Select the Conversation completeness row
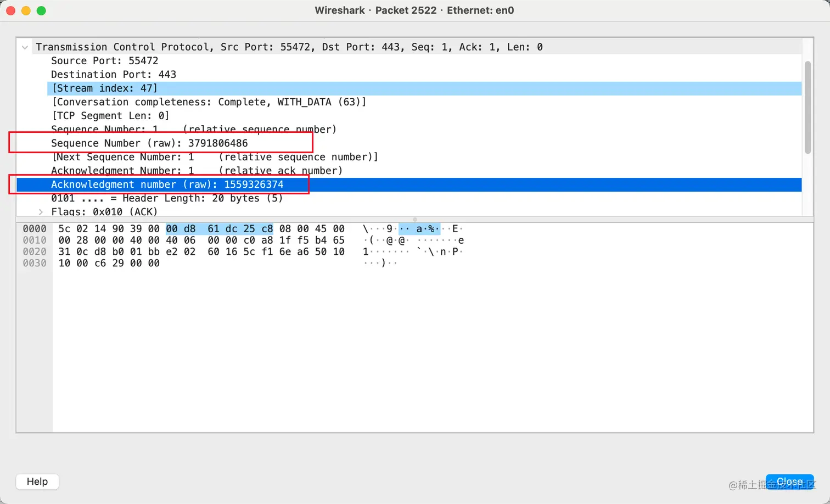 click(424, 102)
